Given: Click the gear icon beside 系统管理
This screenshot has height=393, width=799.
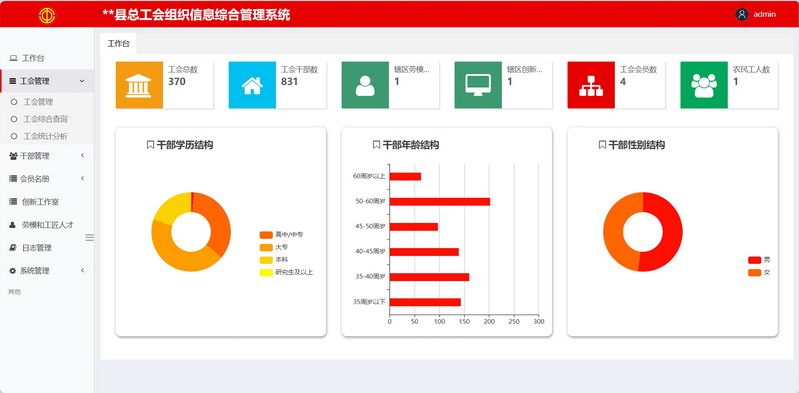Looking at the screenshot, I should coord(13,271).
